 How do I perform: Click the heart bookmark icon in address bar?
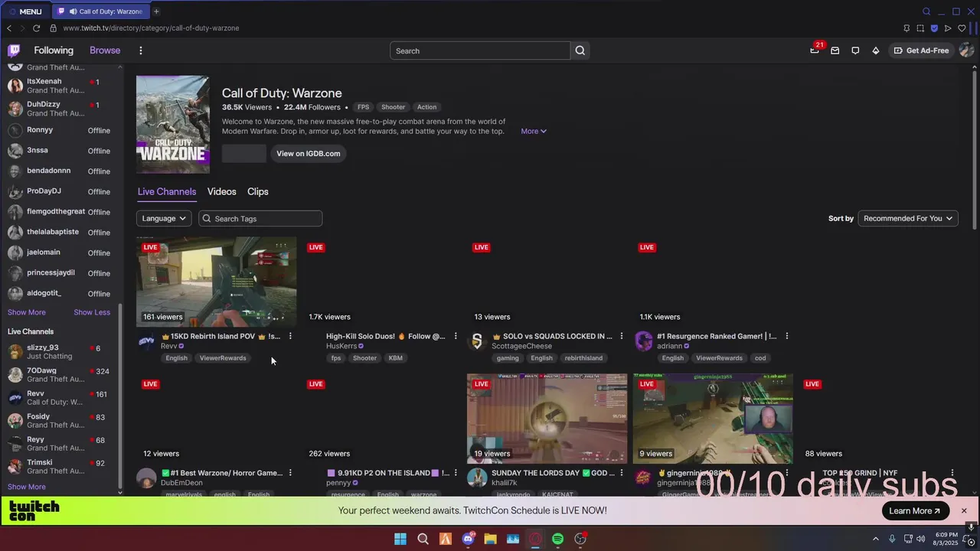point(962,28)
